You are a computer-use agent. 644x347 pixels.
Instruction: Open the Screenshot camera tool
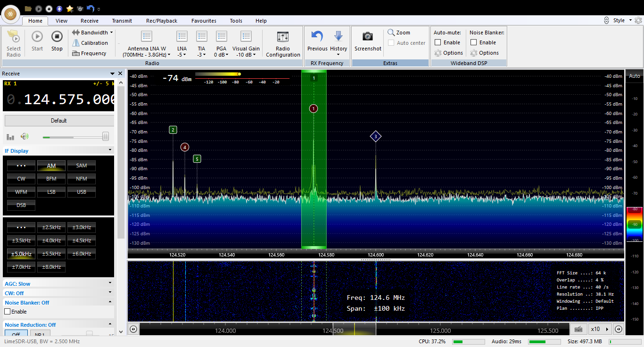pyautogui.click(x=368, y=37)
